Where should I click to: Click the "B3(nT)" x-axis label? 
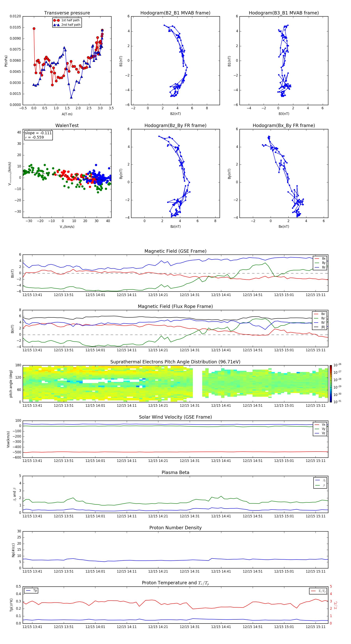(284, 114)
